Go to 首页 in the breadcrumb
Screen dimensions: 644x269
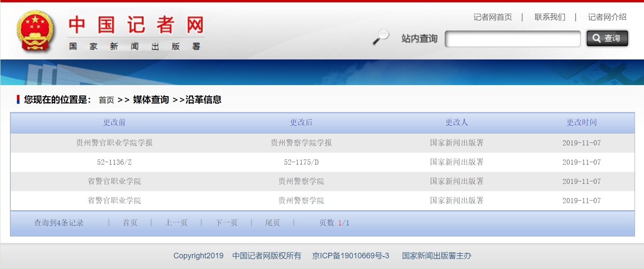click(106, 100)
